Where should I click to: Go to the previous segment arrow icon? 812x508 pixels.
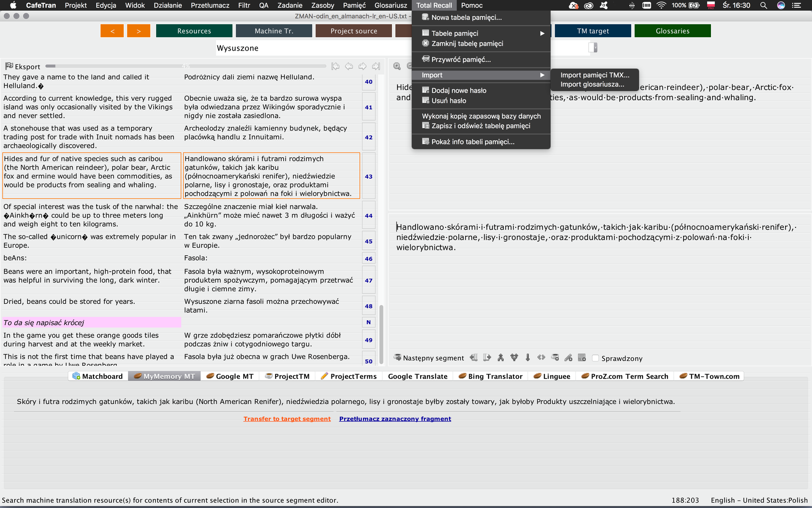pos(349,66)
